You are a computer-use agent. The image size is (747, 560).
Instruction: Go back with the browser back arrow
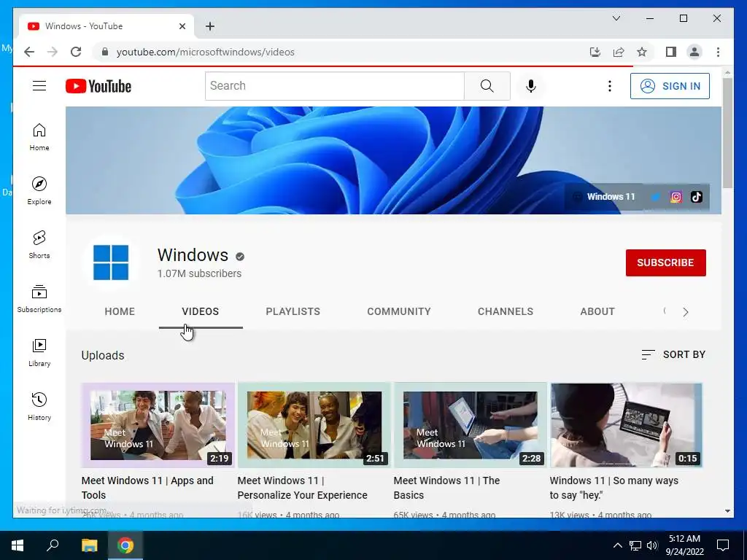29,52
